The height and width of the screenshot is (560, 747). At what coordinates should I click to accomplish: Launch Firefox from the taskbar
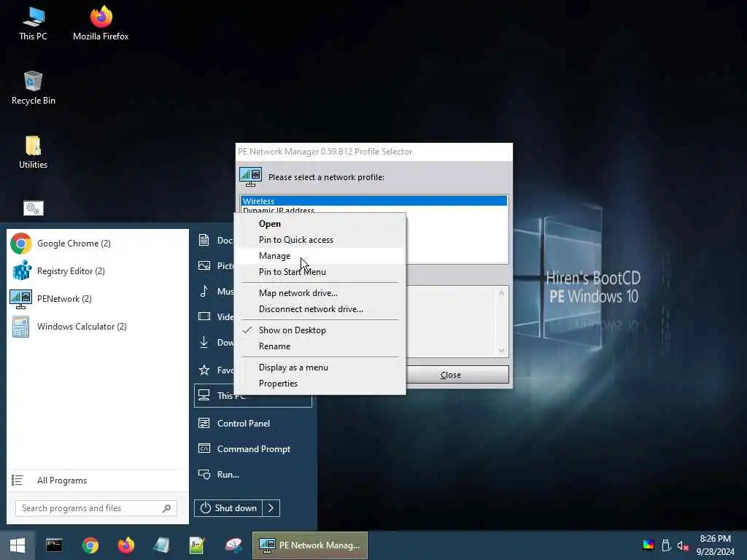[x=125, y=545]
